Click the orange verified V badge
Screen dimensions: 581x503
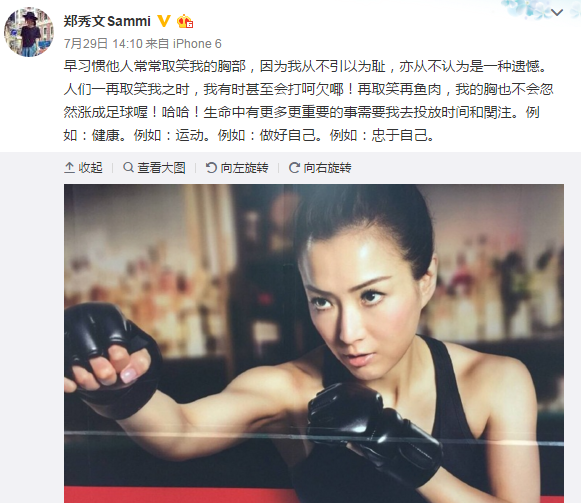(x=164, y=21)
